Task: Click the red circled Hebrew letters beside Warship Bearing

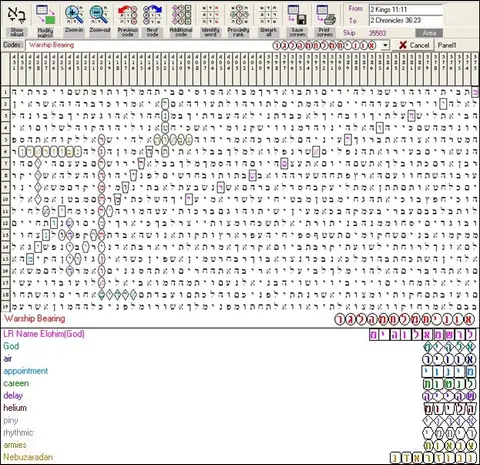Action: click(405, 320)
